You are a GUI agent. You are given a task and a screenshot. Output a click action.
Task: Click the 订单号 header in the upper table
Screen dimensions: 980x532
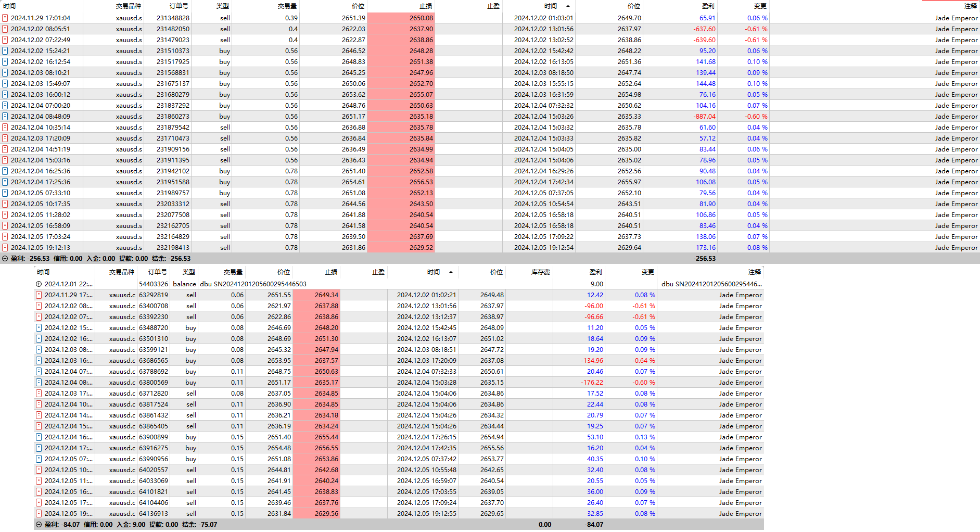click(x=179, y=6)
